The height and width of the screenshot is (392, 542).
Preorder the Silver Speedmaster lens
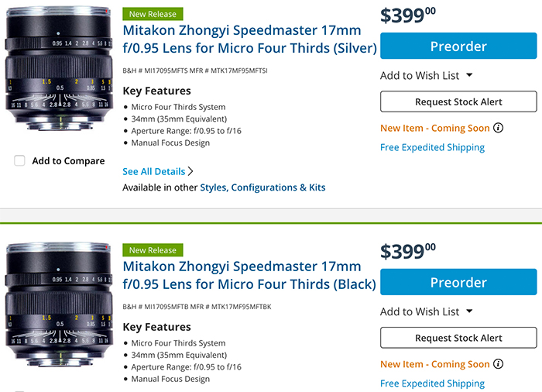(458, 46)
